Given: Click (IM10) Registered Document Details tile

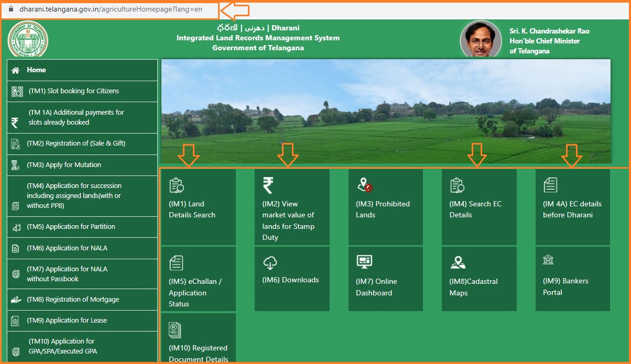Looking at the screenshot, I should point(198,352).
